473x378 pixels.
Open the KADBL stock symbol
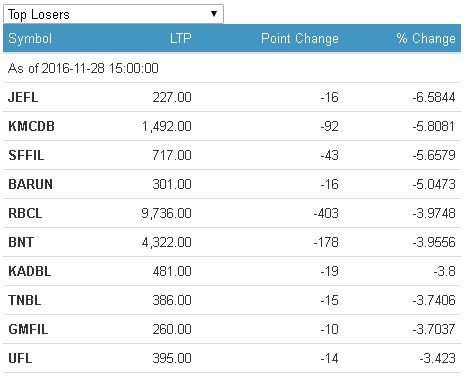(30, 271)
